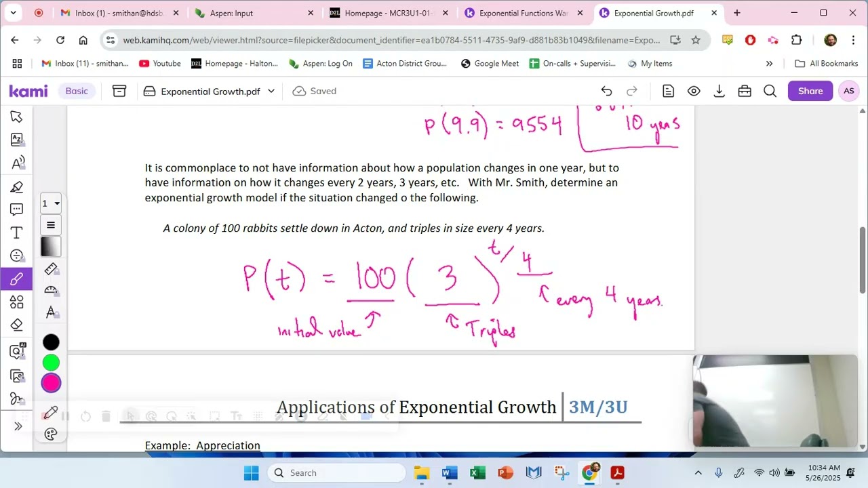Click the Basic plan badge

point(77,91)
